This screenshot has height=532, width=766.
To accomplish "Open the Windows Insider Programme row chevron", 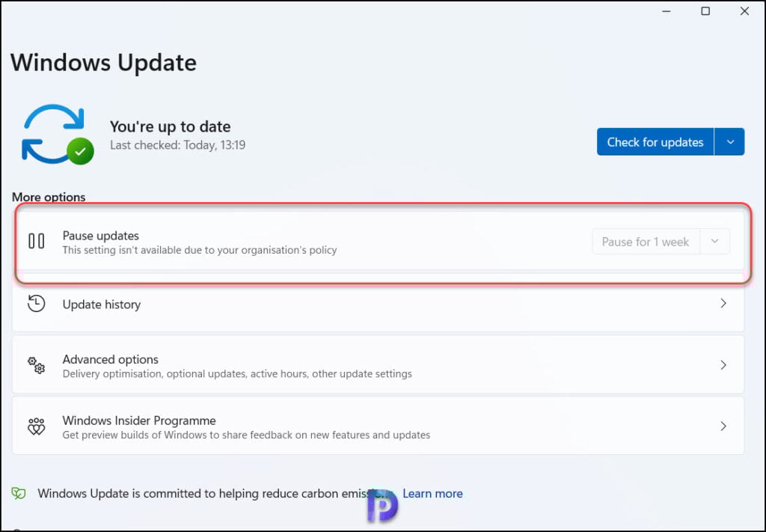I will pos(723,426).
